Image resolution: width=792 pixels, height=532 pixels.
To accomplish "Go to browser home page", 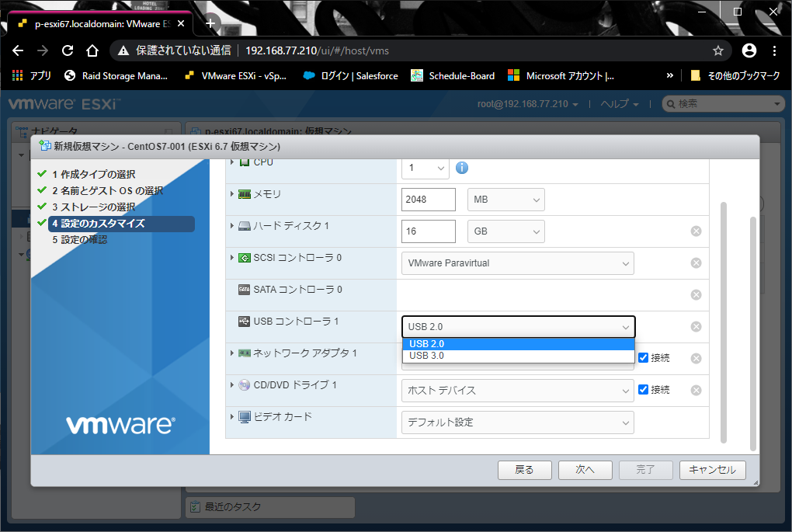I will click(x=92, y=50).
